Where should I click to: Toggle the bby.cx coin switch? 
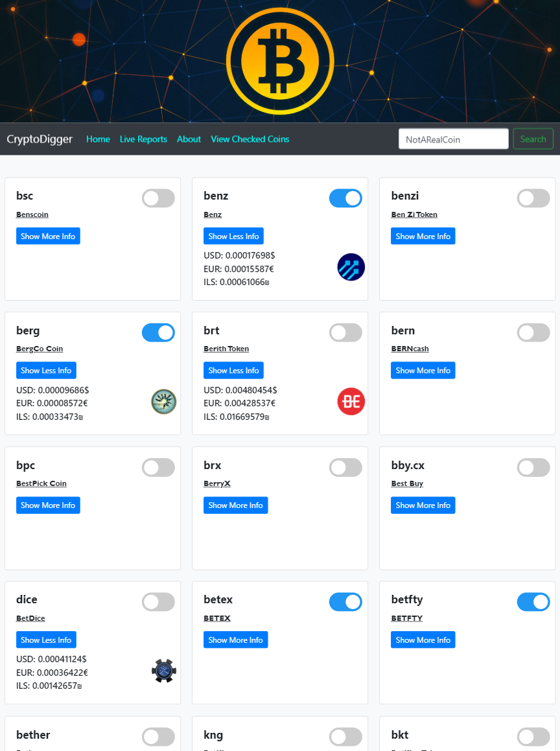point(533,467)
